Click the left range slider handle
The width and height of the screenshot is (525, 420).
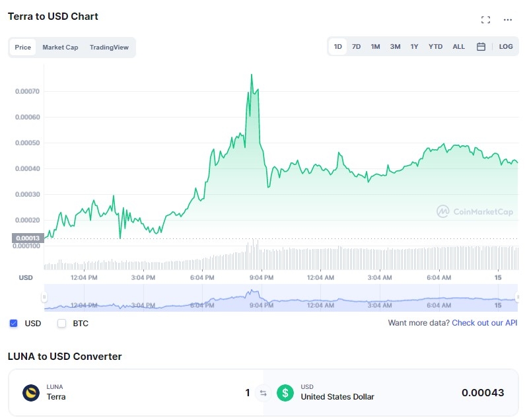[44, 297]
